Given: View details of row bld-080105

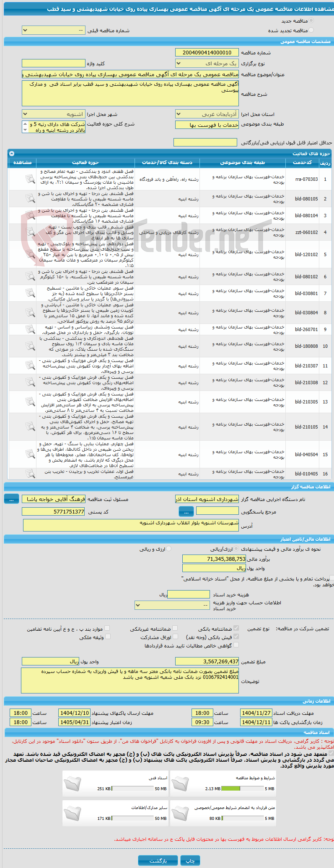Looking at the screenshot, I should coord(30,199).
